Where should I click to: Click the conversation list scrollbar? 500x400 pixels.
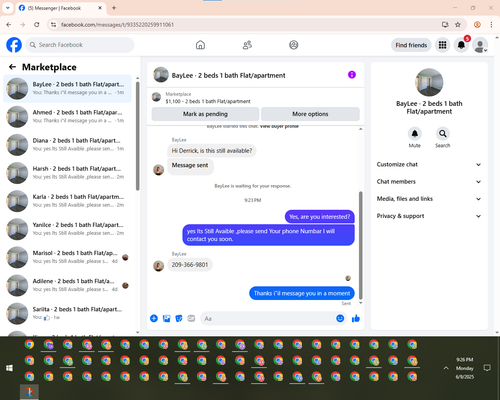[137, 136]
